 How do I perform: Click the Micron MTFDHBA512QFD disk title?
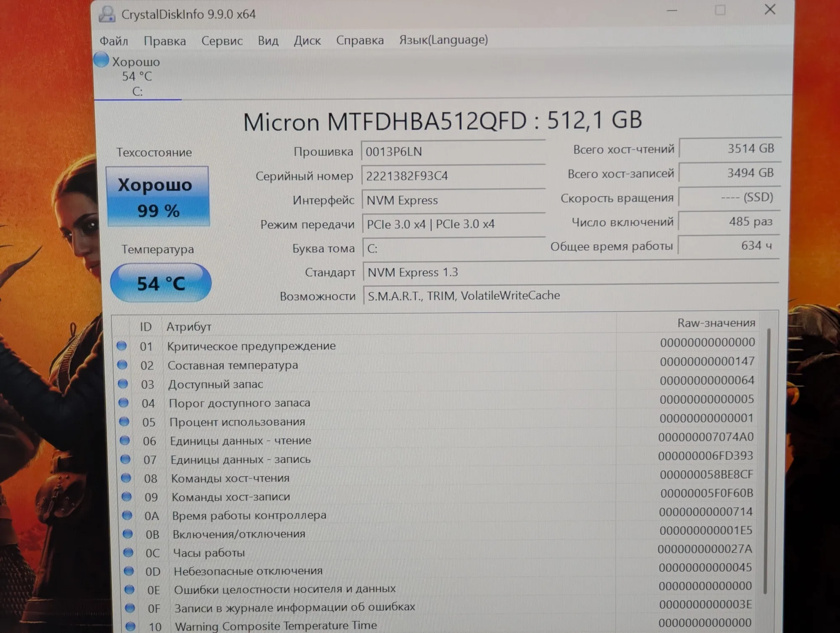(x=443, y=121)
